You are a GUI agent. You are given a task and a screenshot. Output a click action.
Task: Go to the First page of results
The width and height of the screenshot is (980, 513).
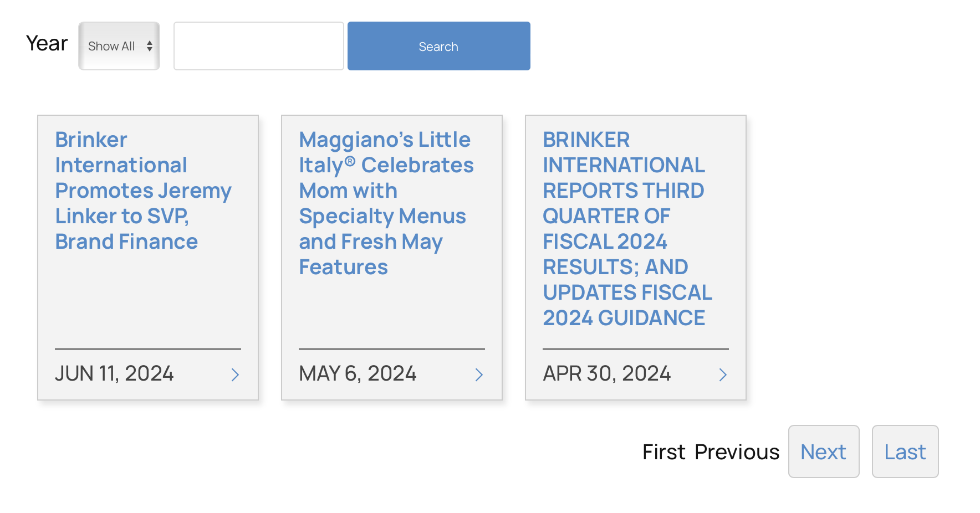point(663,452)
